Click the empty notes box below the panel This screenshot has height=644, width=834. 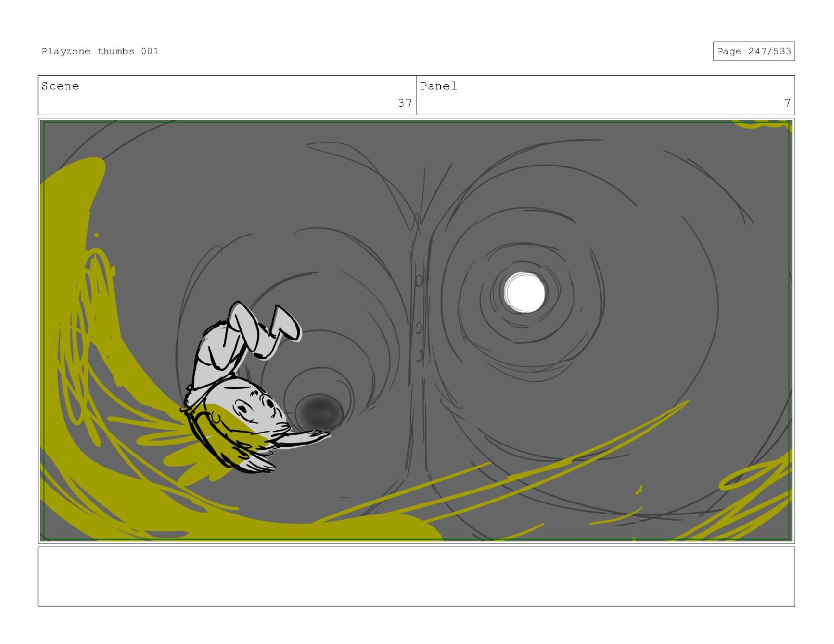tap(416, 576)
